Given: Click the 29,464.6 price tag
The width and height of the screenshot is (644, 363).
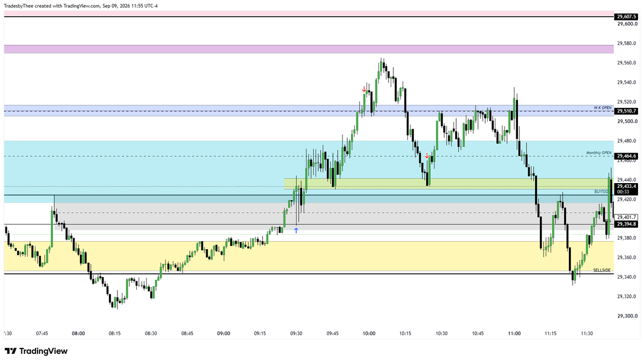Looking at the screenshot, I should [x=627, y=156].
